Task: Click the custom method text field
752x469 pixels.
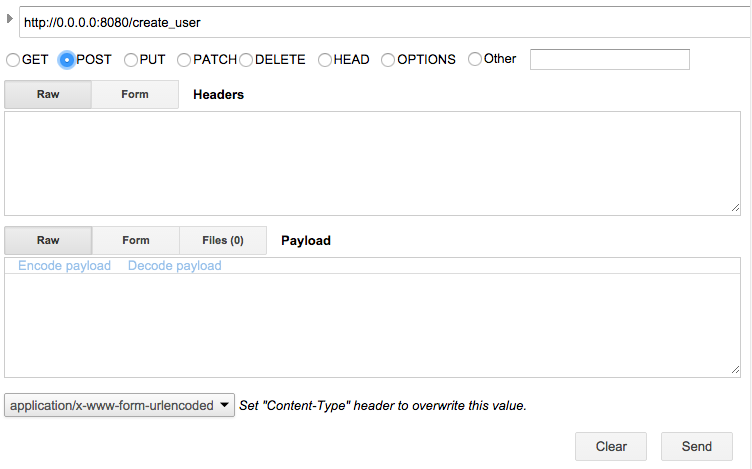Action: pos(610,59)
